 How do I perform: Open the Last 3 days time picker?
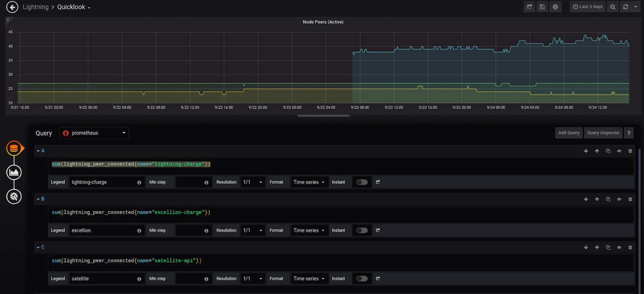pos(588,7)
